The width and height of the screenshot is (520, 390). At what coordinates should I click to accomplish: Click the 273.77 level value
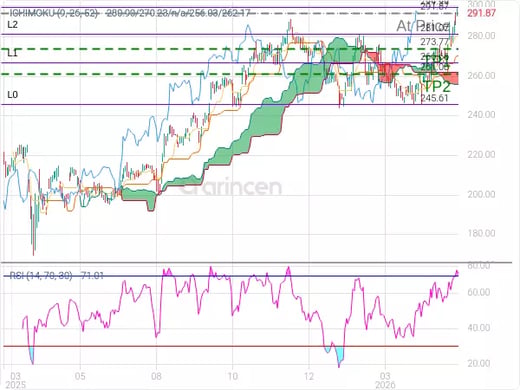pyautogui.click(x=434, y=42)
